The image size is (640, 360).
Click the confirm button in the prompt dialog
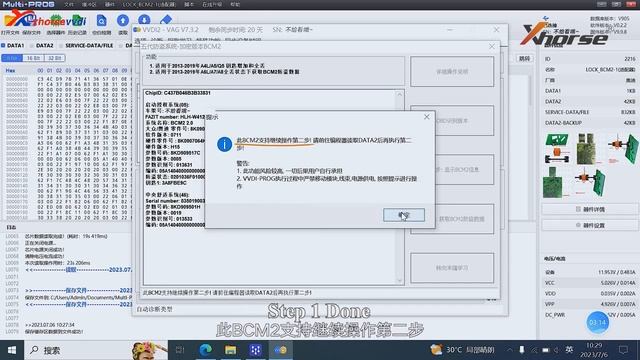point(404,215)
